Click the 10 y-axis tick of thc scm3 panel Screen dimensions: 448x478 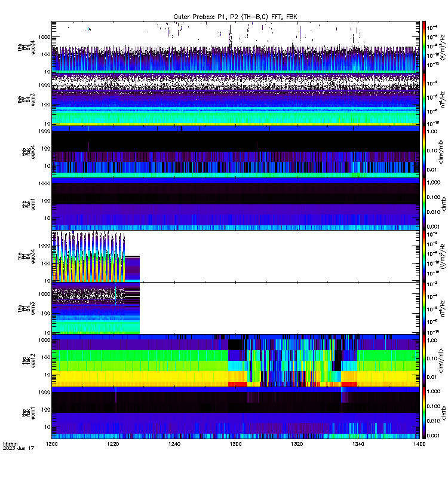pyautogui.click(x=48, y=333)
